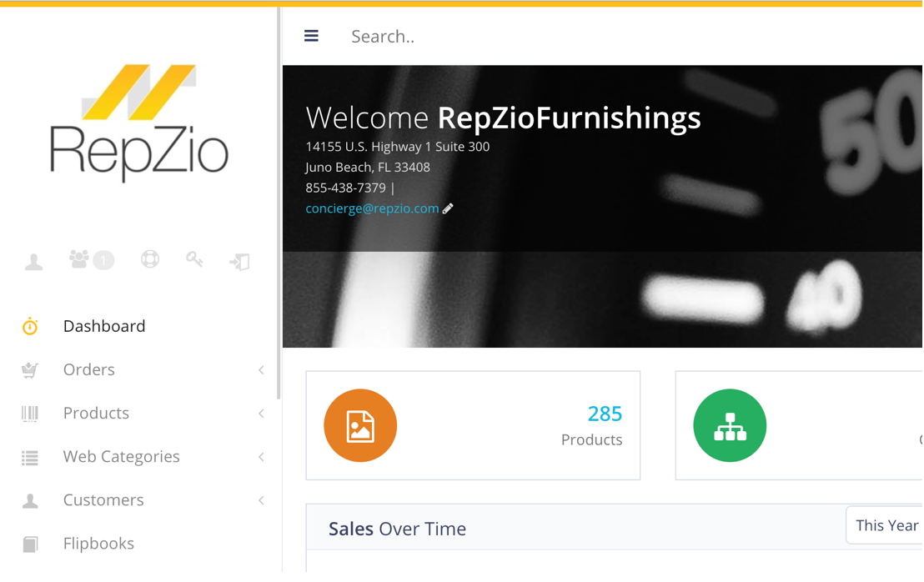Click the Web Categories list icon
924x582 pixels.
(x=30, y=457)
